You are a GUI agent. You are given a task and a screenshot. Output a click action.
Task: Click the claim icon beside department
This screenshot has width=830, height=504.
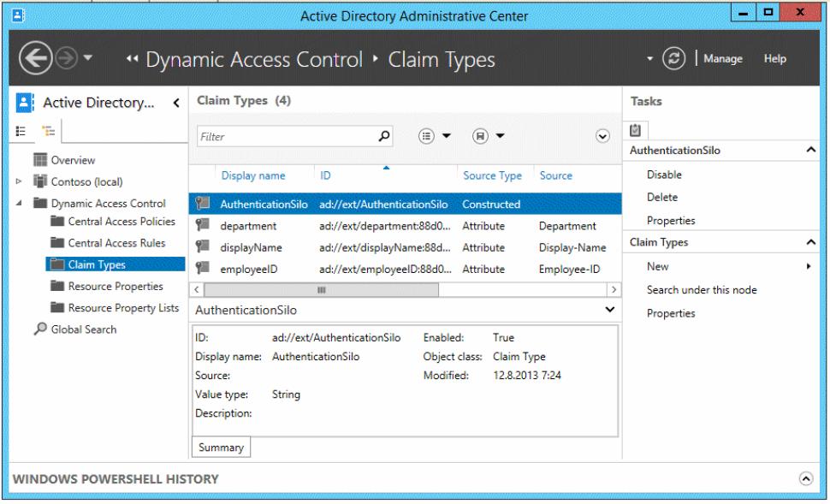(203, 224)
